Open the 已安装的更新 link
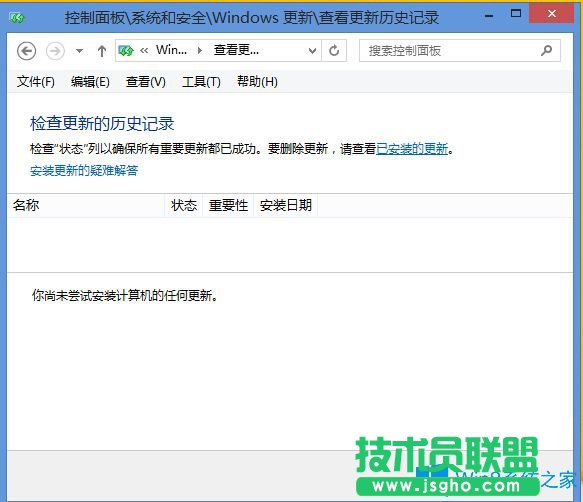This screenshot has height=502, width=583. [x=412, y=149]
